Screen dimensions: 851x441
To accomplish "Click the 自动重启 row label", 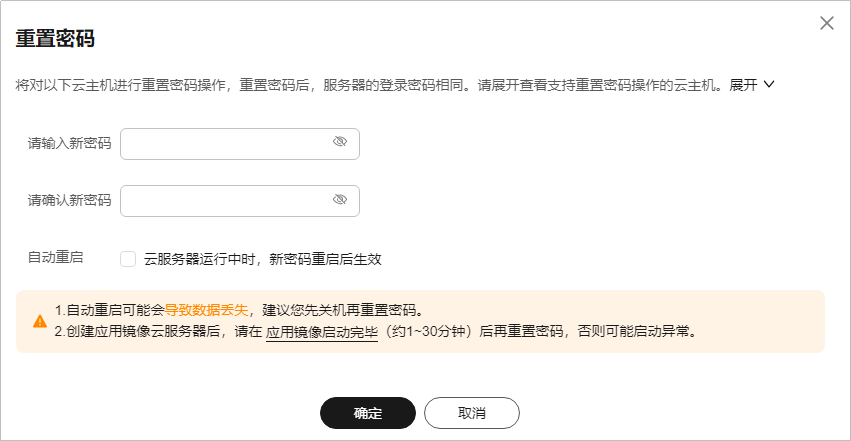I will (x=55, y=257).
